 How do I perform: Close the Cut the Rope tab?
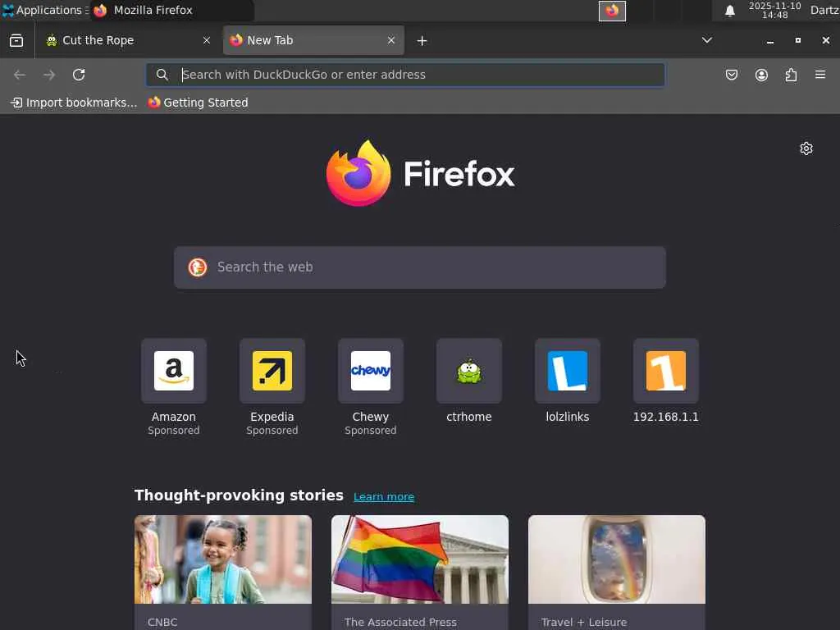pos(207,41)
